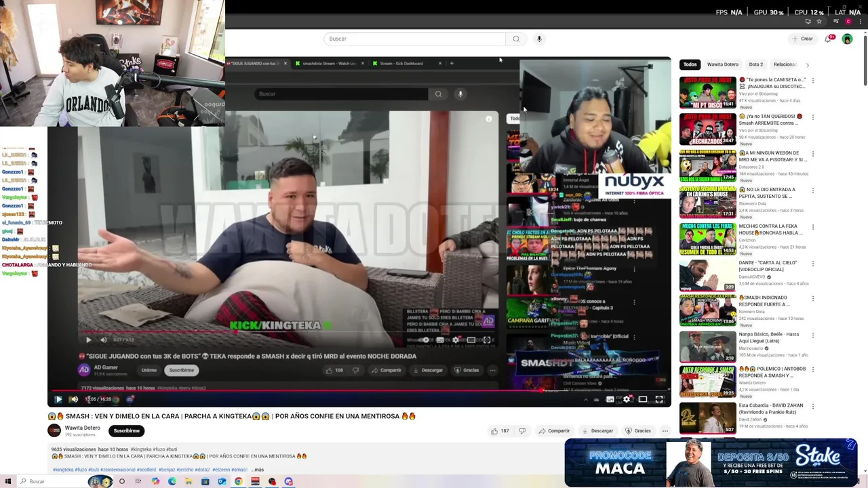Like the video with 187 likes
The height and width of the screenshot is (488, 868).
coord(500,431)
